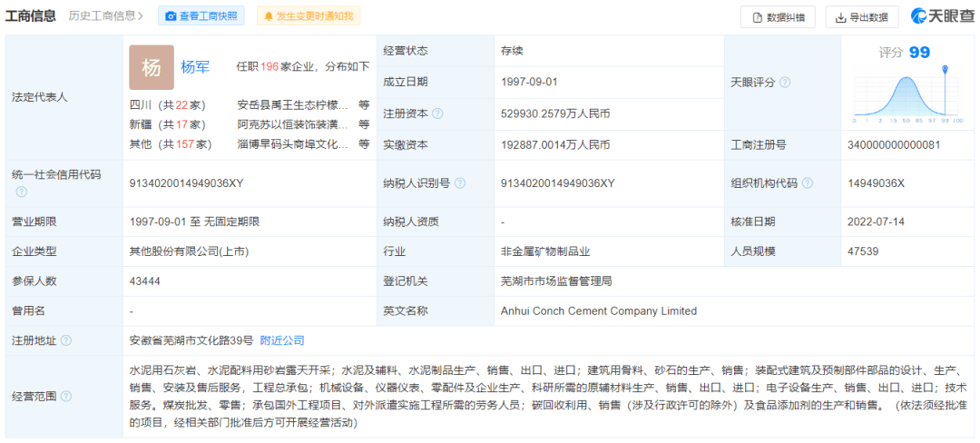Screen dimensions: 980x443
Task: Click the 导出数据 export button
Action: (x=862, y=17)
